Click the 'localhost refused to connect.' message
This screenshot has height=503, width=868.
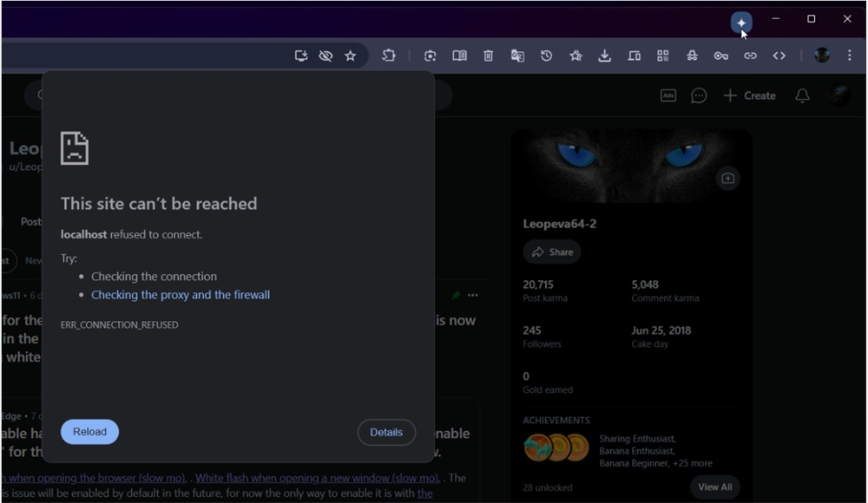131,235
